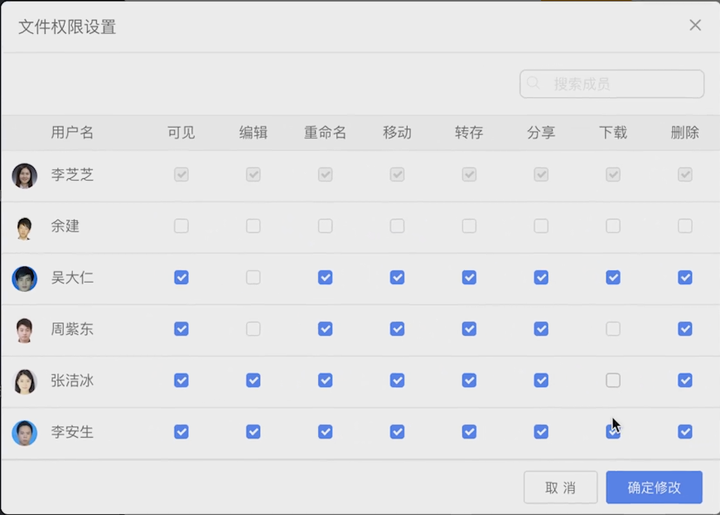Uncheck 删除 for 张洁冰
This screenshot has height=515, width=720.
click(685, 380)
